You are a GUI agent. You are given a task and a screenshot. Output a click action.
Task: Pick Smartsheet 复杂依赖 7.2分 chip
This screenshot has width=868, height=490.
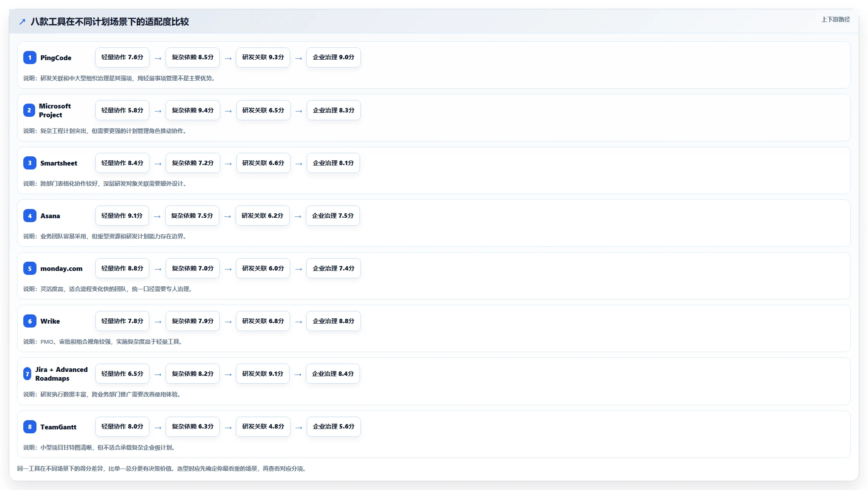tap(192, 163)
